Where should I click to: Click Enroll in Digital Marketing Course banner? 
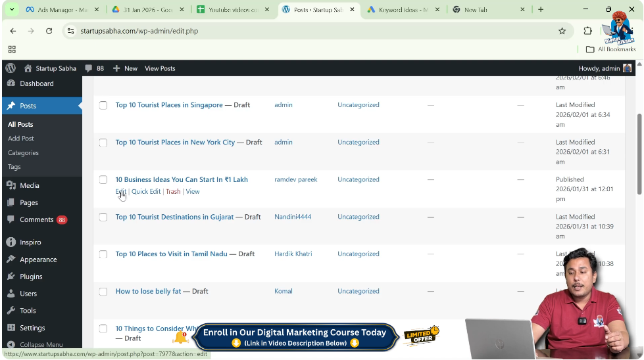[295, 337]
